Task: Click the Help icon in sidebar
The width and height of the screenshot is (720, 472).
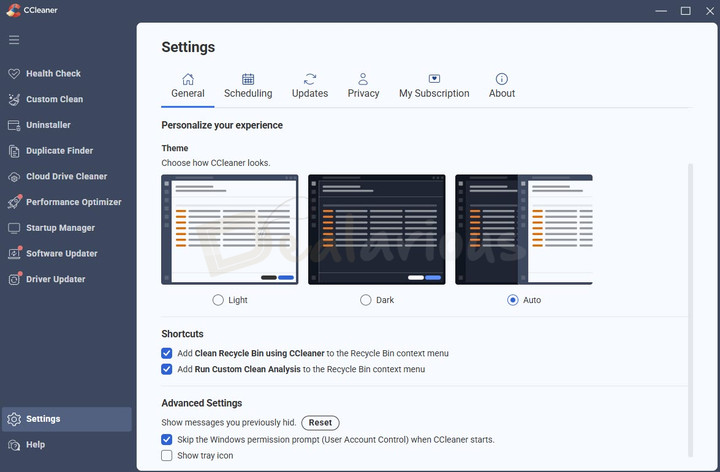Action: pyautogui.click(x=14, y=445)
